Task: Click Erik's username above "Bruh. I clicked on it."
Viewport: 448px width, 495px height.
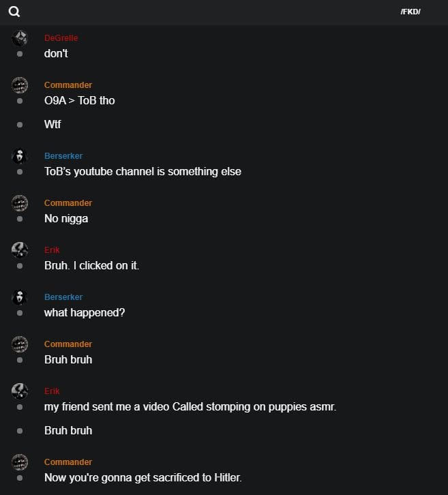Action: pyautogui.click(x=52, y=250)
